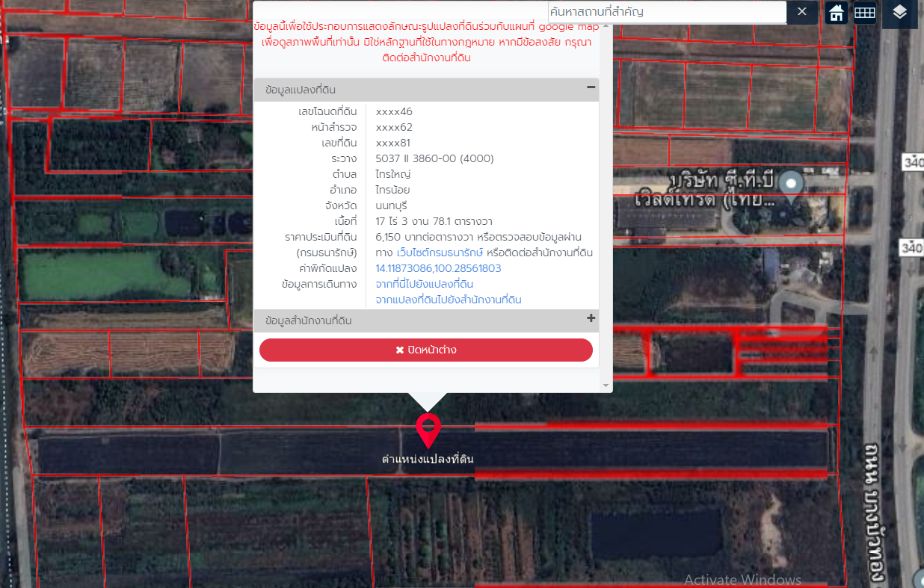The image size is (924, 588).
Task: Clear search with the X button
Action: pyautogui.click(x=802, y=12)
